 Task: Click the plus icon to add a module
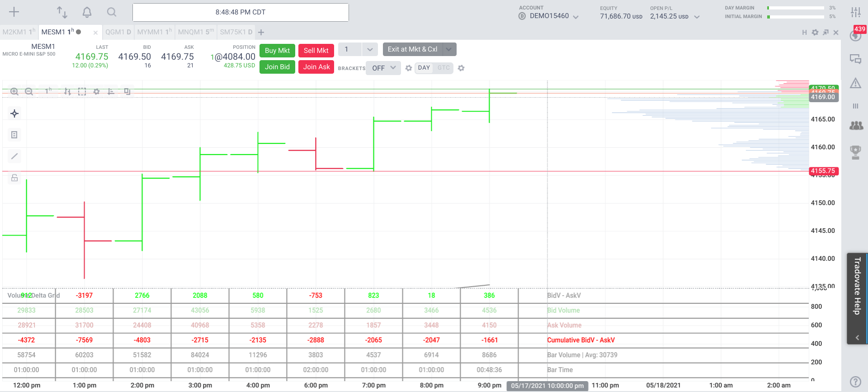point(14,12)
